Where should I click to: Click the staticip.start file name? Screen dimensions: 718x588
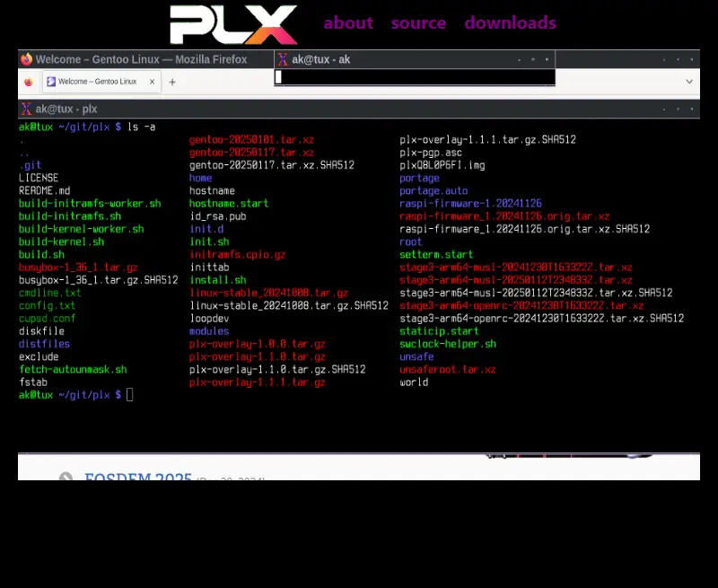[439, 331]
